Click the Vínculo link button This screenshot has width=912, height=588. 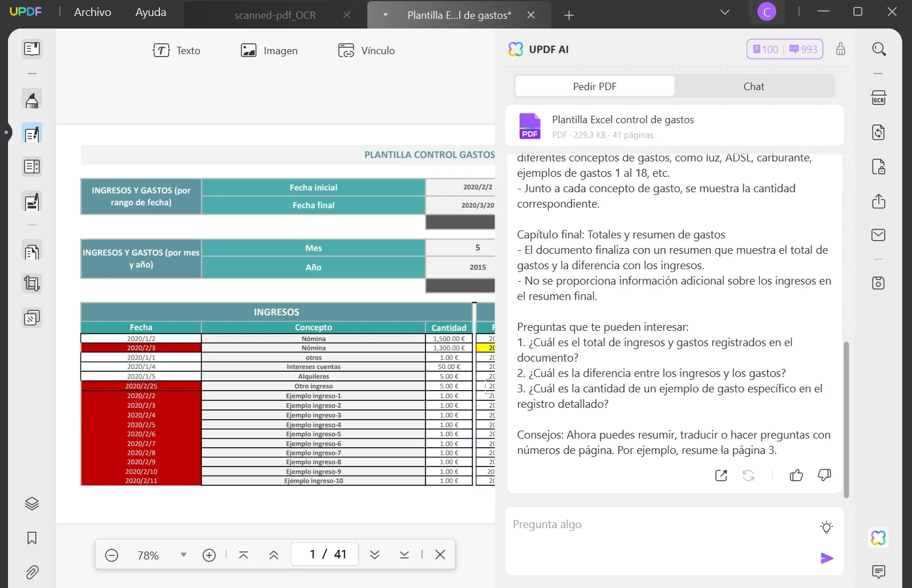click(x=366, y=51)
